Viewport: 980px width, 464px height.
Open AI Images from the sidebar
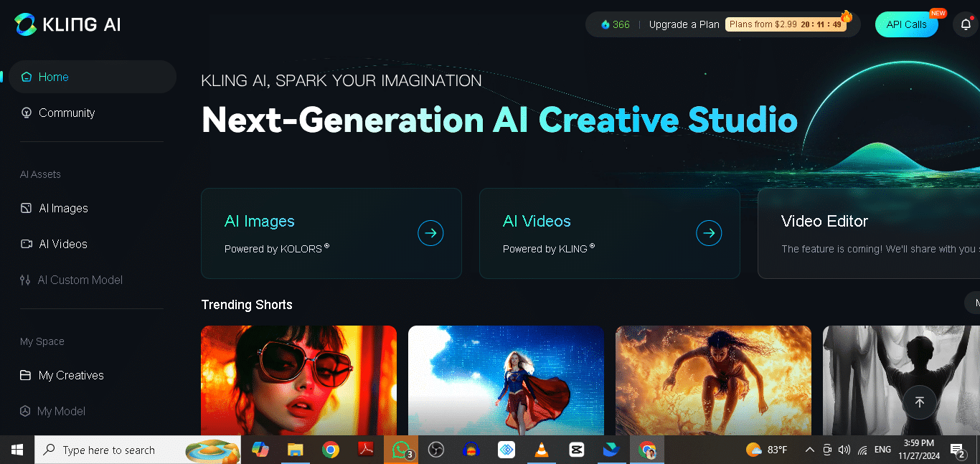coord(63,208)
